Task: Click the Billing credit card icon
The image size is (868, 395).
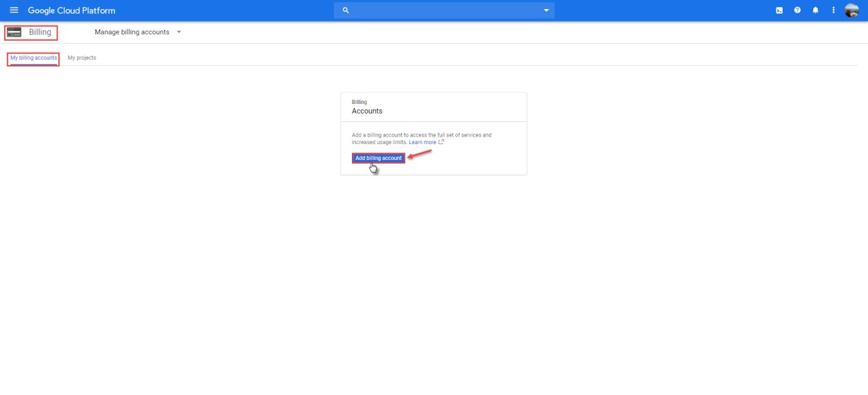Action: 14,33
